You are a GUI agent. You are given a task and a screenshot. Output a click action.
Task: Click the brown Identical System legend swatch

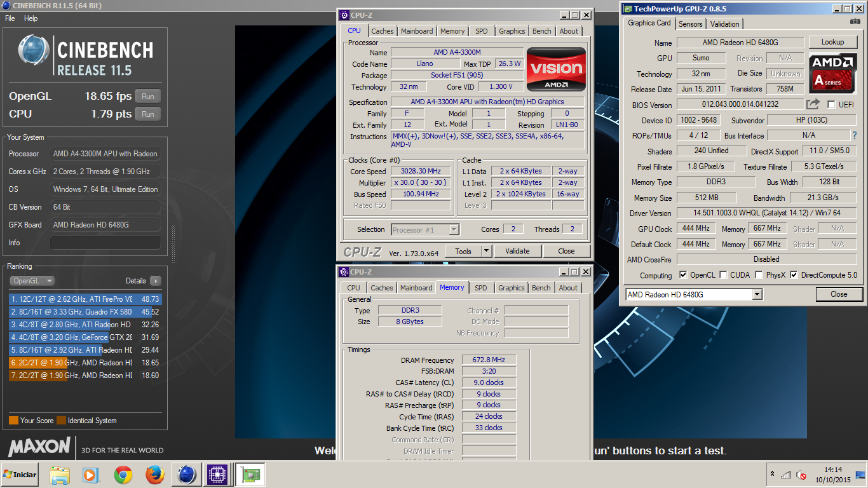61,421
